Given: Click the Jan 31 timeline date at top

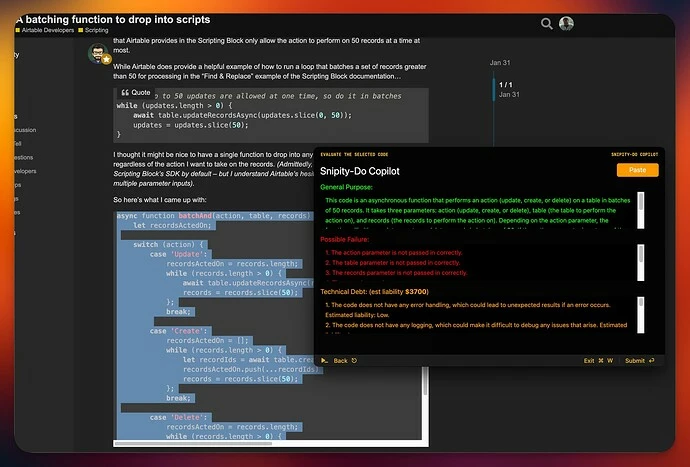Looking at the screenshot, I should click(500, 63).
